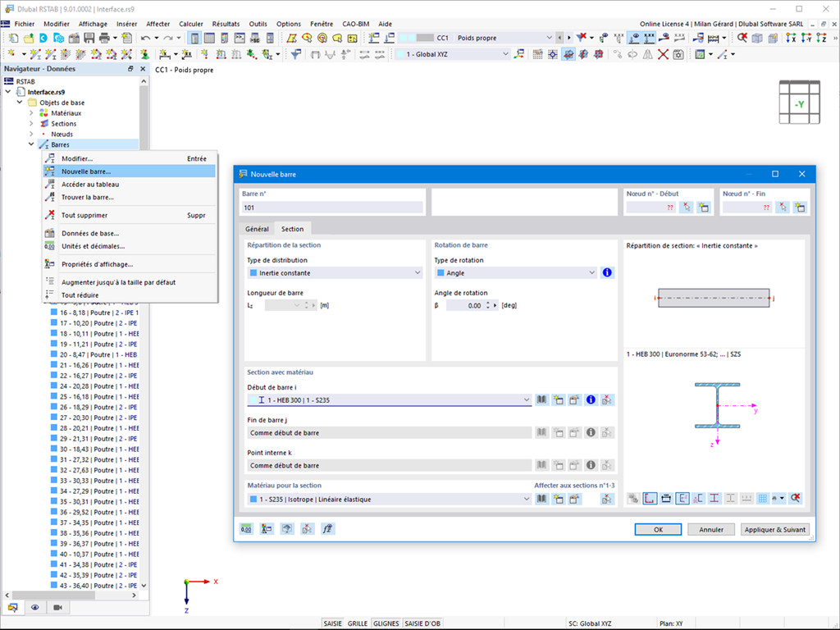This screenshot has height=630, width=840.
Task: Expand the Sections tree node
Action: tap(31, 124)
